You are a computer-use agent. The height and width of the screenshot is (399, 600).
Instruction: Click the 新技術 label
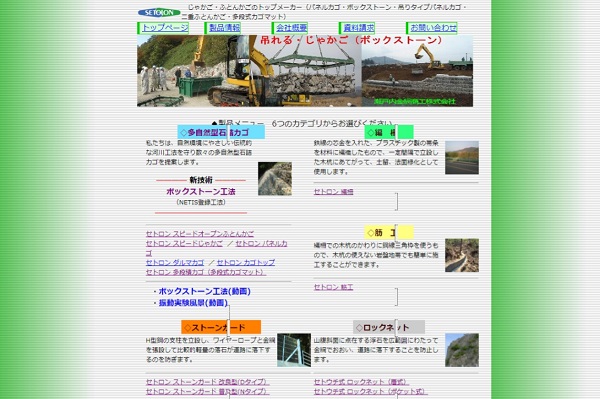201,180
